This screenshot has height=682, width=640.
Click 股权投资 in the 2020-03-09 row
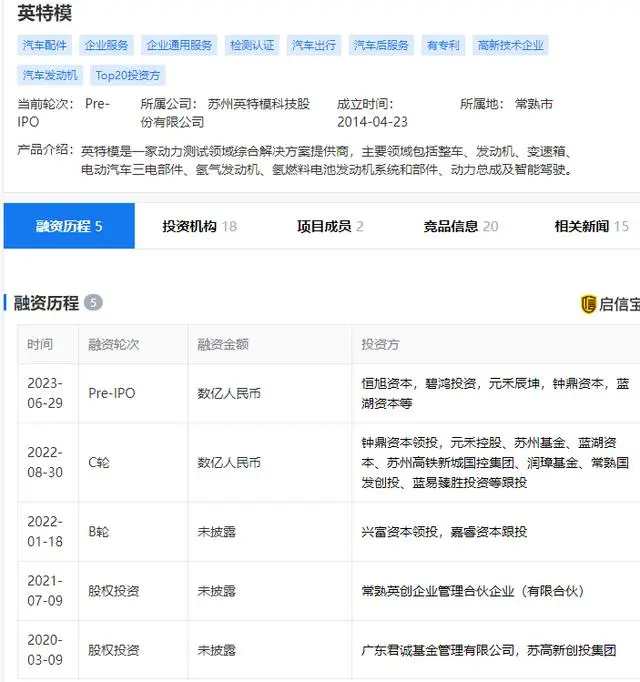[x=114, y=650]
